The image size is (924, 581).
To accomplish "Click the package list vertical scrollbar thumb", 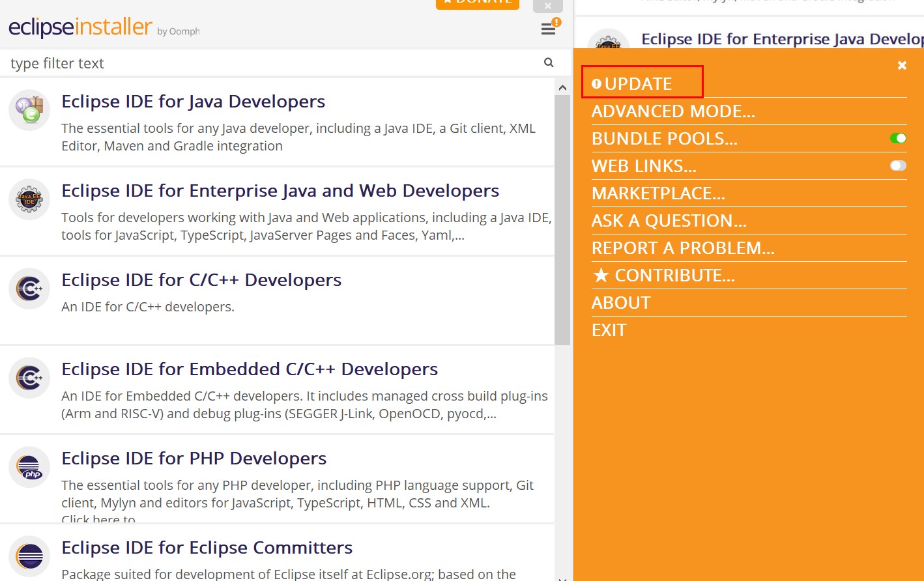I will point(562,220).
